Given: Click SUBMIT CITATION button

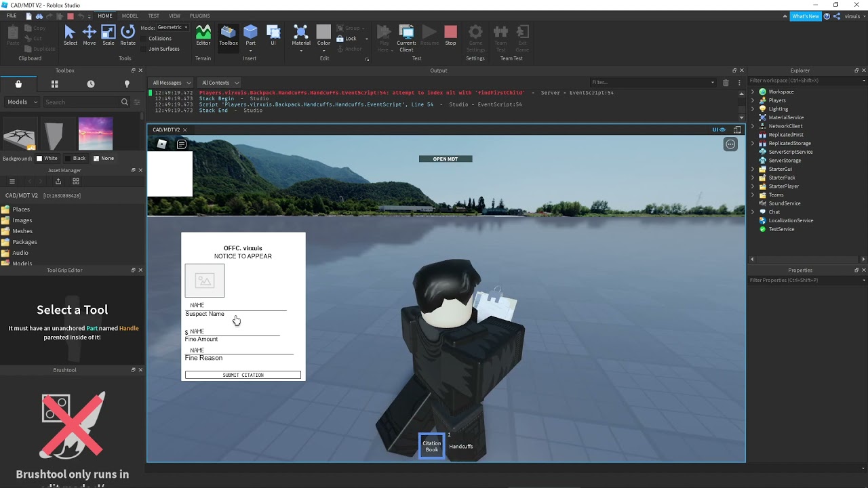Looking at the screenshot, I should coord(243,375).
